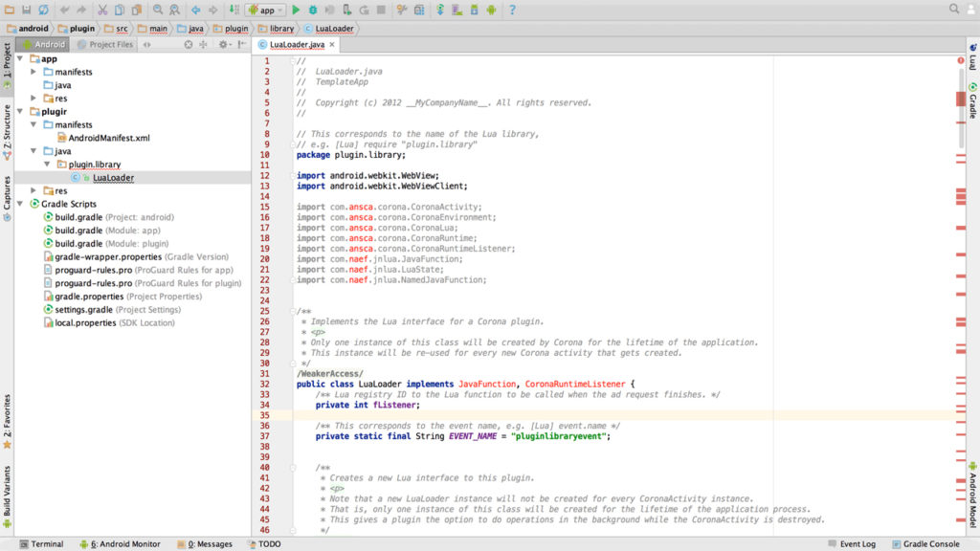This screenshot has height=551, width=980.
Task: Collapse the Gradle Scripts tree node
Action: (x=21, y=204)
